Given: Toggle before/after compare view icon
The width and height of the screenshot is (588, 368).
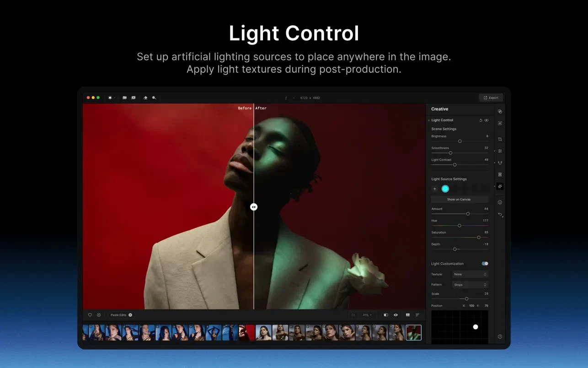Looking at the screenshot, I should [x=386, y=315].
